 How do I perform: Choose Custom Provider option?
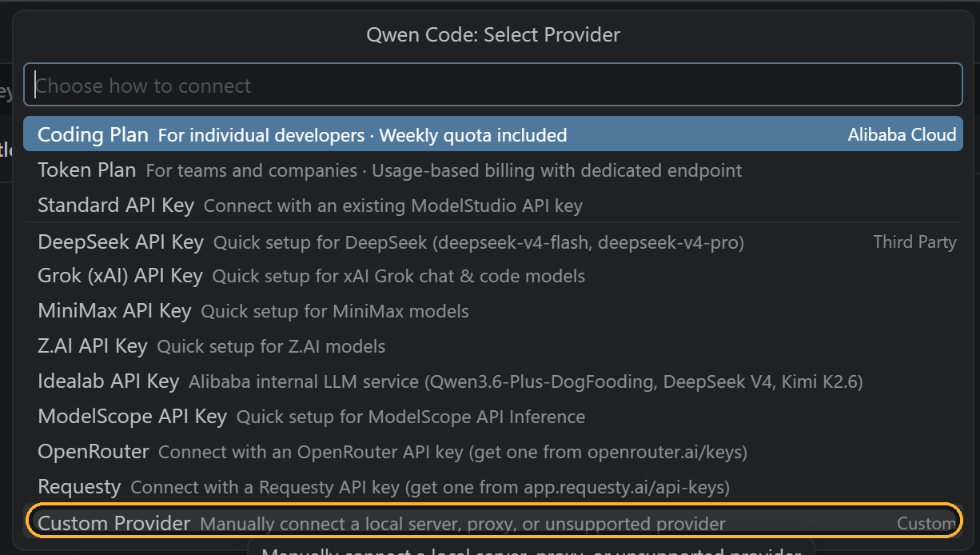(492, 522)
